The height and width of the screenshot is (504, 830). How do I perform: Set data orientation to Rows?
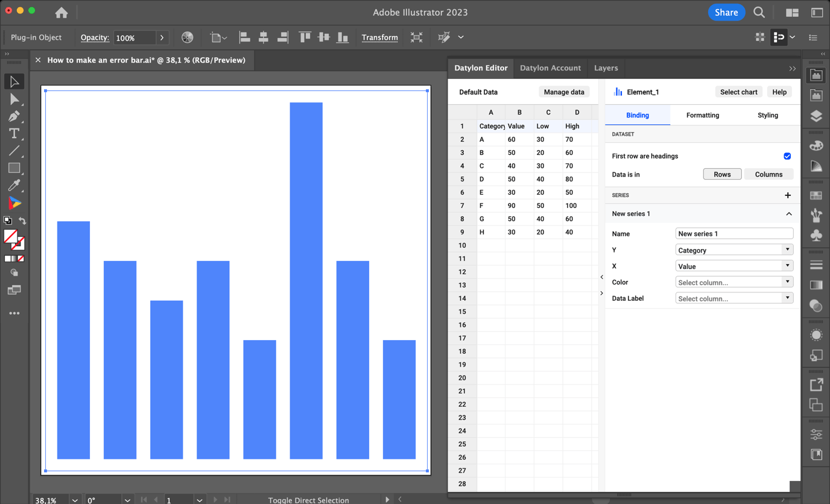[722, 174]
